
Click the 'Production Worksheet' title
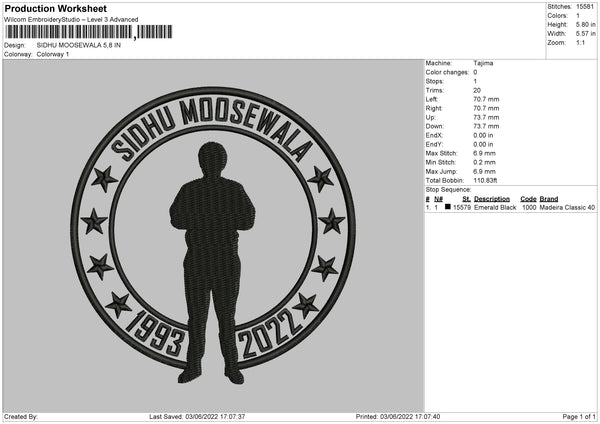point(55,8)
